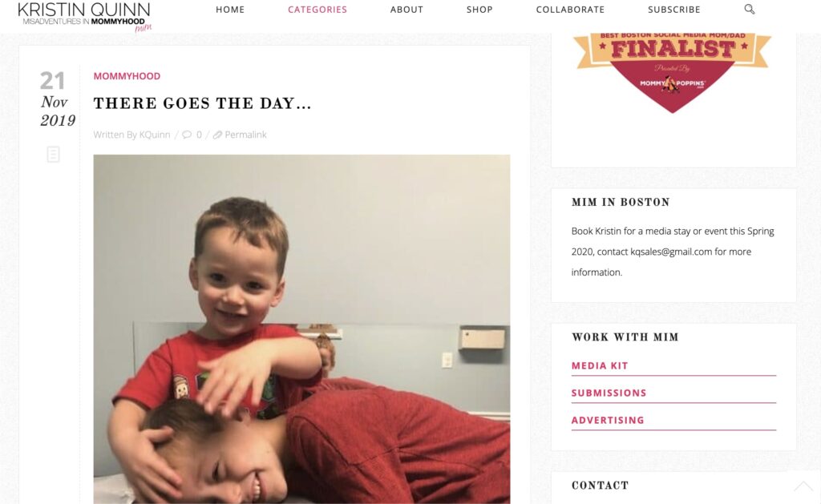Click the Kristin Quinn site logo
821x504 pixels.
point(85,16)
